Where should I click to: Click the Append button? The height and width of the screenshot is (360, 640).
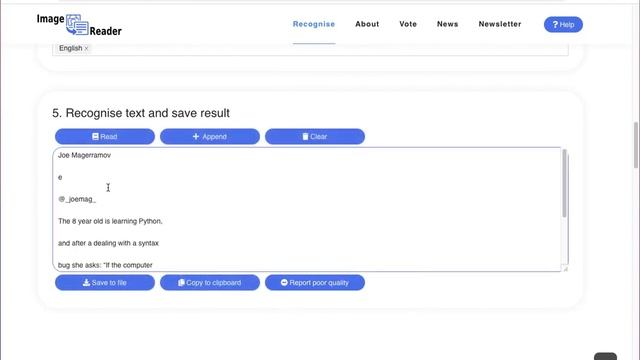(x=210, y=136)
